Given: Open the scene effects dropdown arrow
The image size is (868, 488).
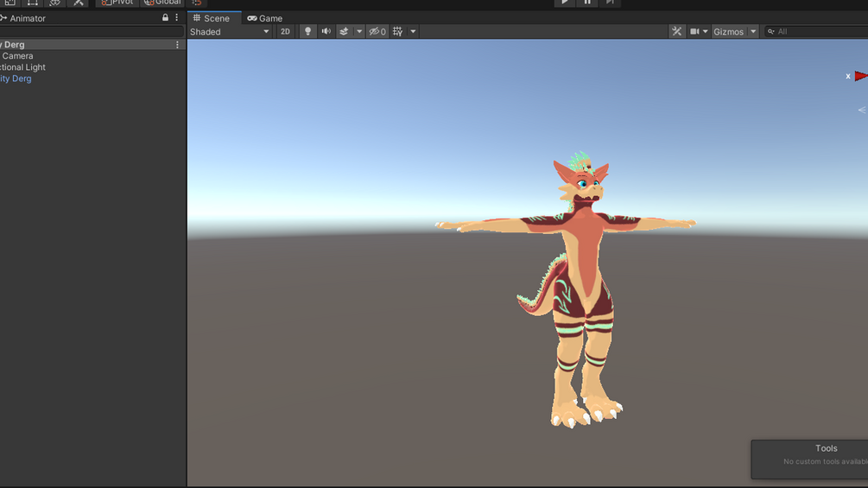Looking at the screenshot, I should pyautogui.click(x=358, y=32).
